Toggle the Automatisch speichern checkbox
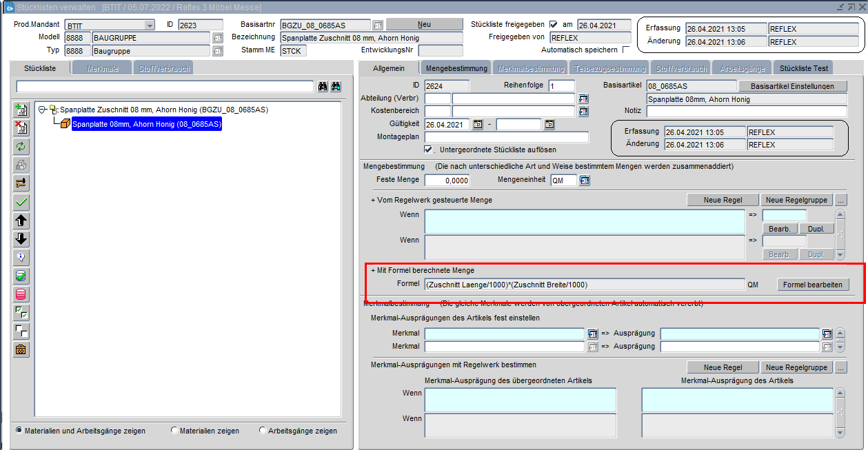Screen dimensions: 868x450 click(x=626, y=50)
